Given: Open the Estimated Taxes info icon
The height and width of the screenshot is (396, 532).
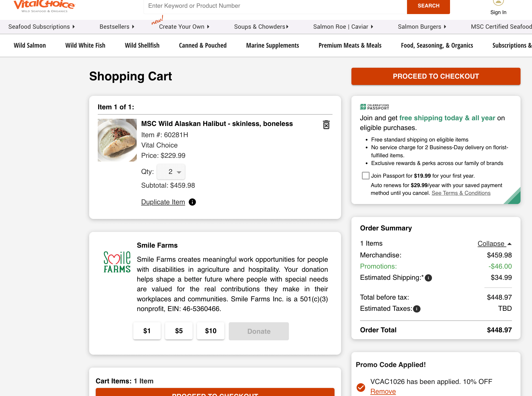Looking at the screenshot, I should [x=416, y=309].
